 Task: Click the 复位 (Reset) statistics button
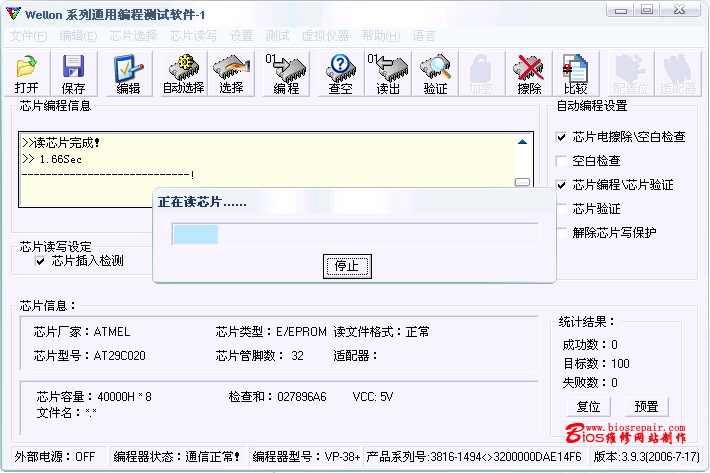(588, 406)
